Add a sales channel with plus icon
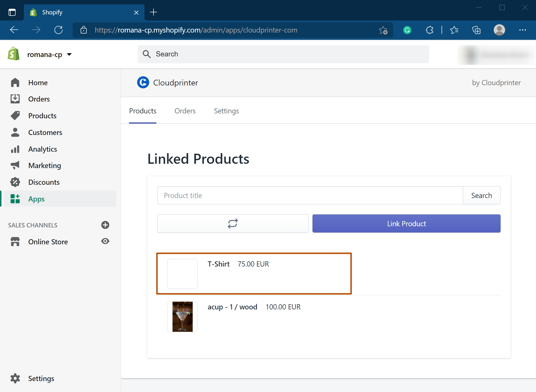Screen dimensions: 536x392 pyautogui.click(x=105, y=225)
